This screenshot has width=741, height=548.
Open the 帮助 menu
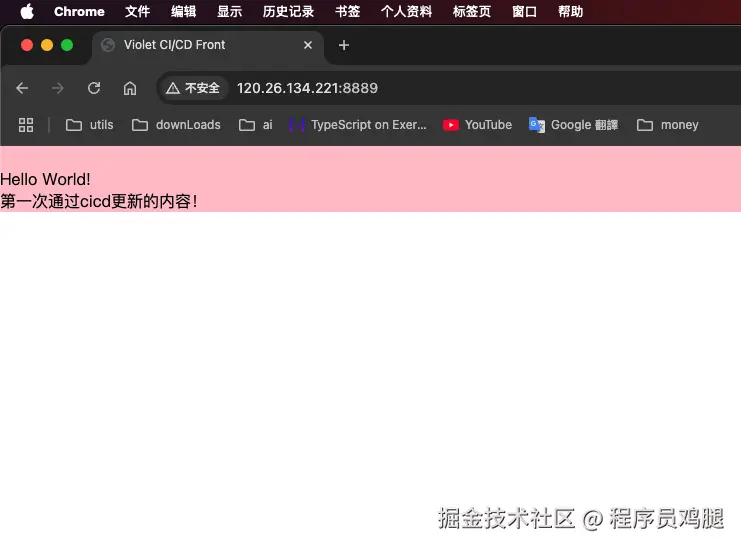click(570, 11)
